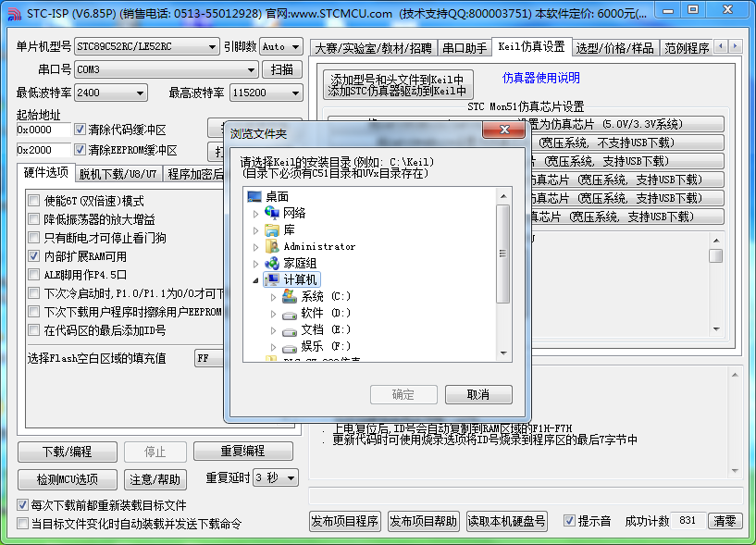Click the 读取本机硬盘号 button
The image size is (756, 545).
pos(507,521)
